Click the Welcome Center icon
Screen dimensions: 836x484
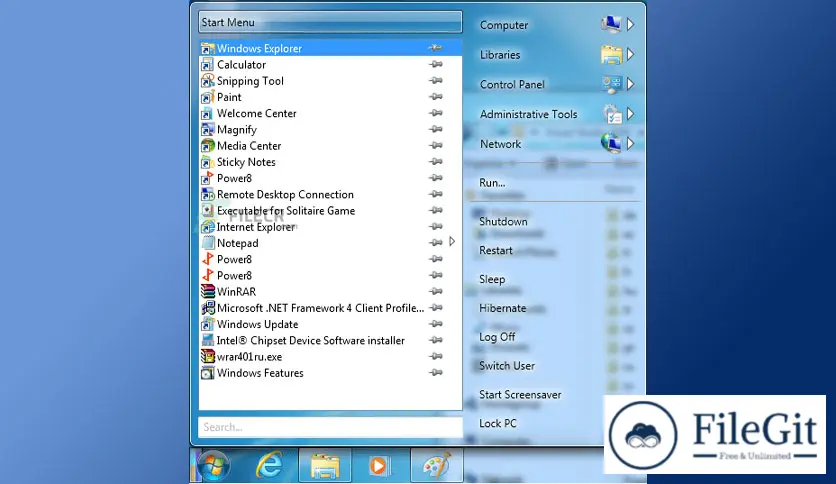pyautogui.click(x=207, y=114)
